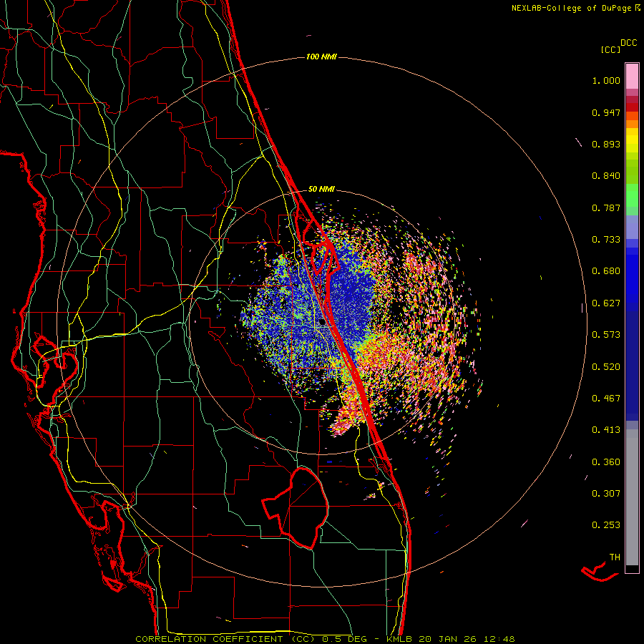Click the 50 NMI range ring label
The image size is (644, 644).
[x=321, y=189]
